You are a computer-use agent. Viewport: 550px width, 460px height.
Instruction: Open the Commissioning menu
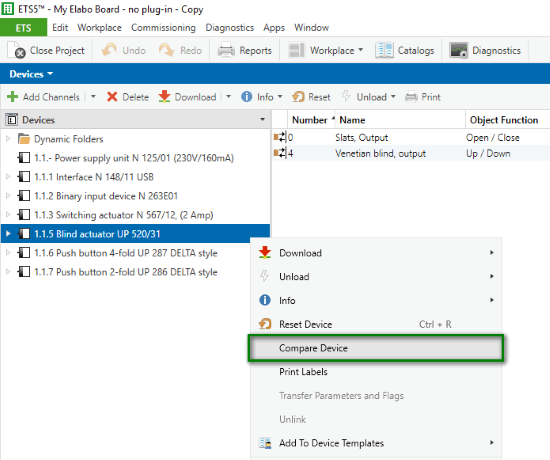pos(163,28)
